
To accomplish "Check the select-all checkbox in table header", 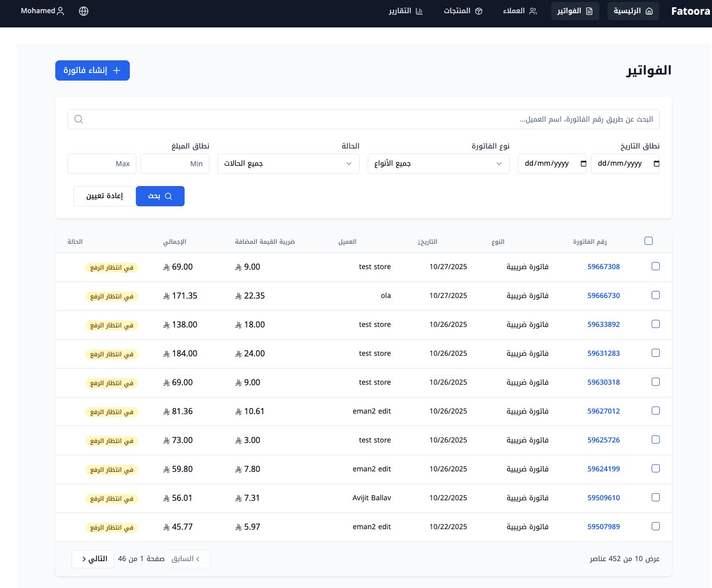I will click(648, 241).
